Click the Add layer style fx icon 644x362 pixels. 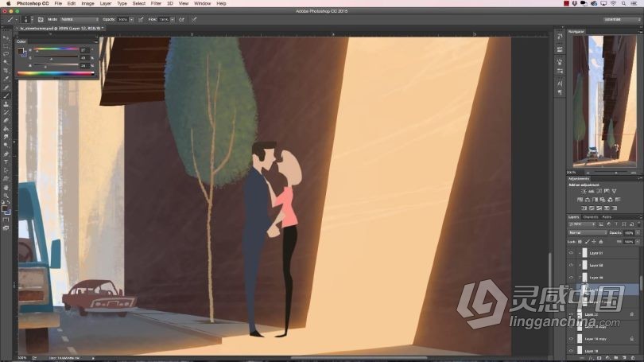[x=591, y=358]
